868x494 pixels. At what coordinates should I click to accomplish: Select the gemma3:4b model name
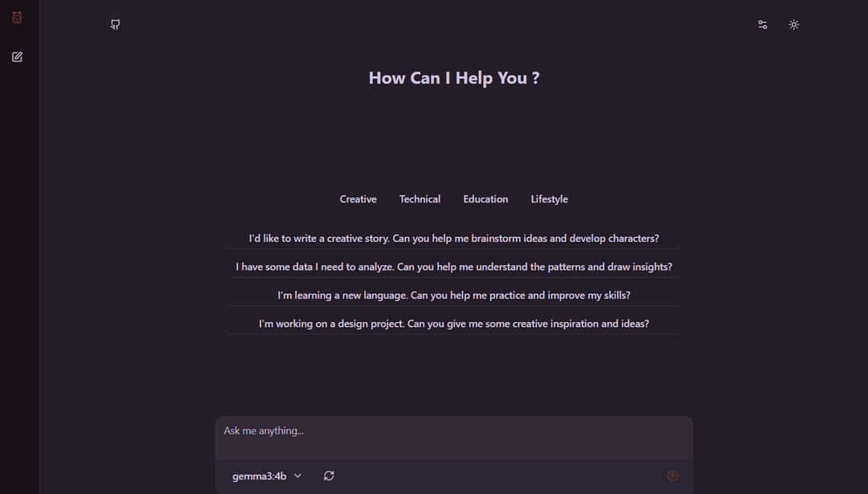click(260, 476)
